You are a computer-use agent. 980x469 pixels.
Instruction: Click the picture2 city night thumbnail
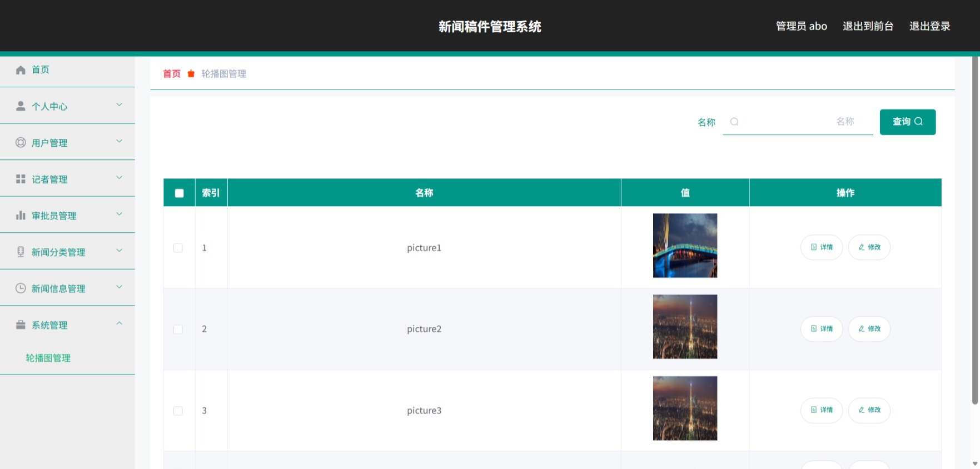[x=685, y=327]
